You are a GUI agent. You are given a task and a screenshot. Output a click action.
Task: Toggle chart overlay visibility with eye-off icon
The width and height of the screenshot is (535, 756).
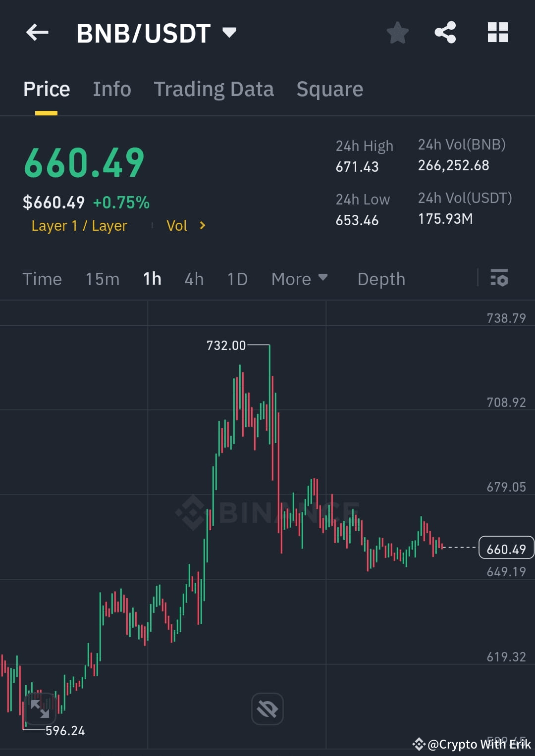[x=267, y=709]
